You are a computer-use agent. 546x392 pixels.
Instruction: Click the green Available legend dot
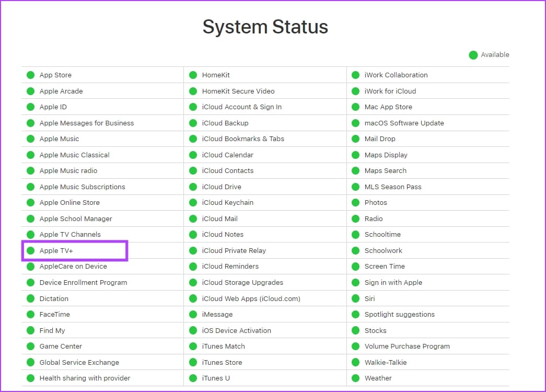473,55
